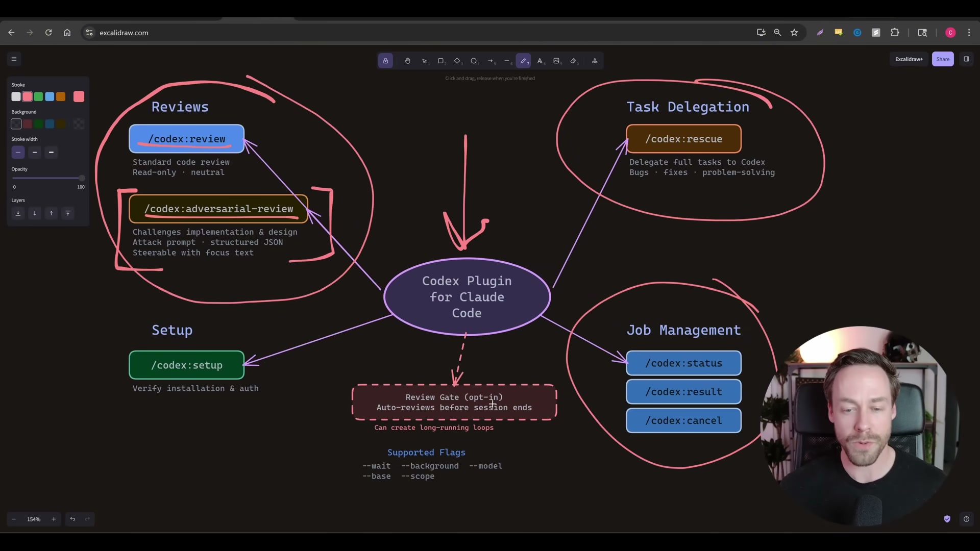Open the browser extensions puzzle menu

click(895, 33)
